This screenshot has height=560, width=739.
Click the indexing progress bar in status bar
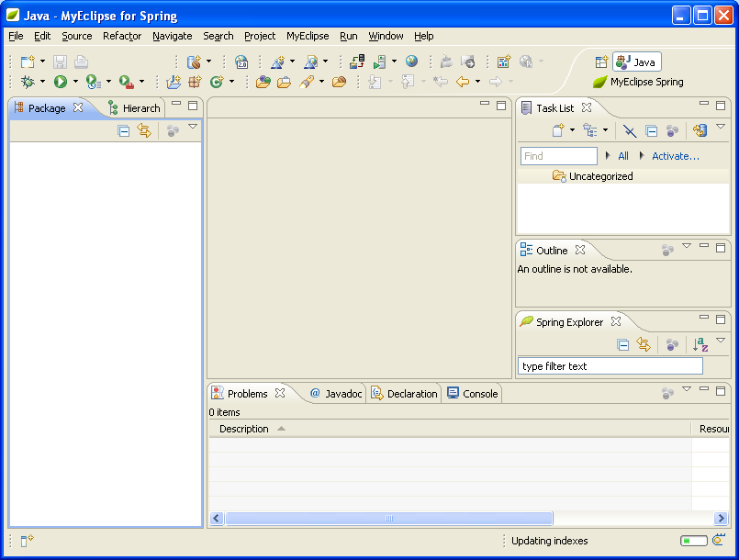pos(694,541)
